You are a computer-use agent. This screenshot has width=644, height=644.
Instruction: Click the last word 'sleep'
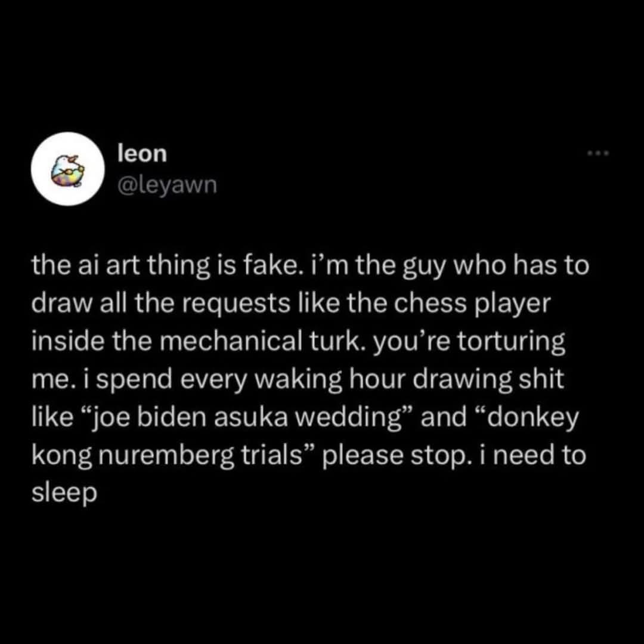click(64, 493)
